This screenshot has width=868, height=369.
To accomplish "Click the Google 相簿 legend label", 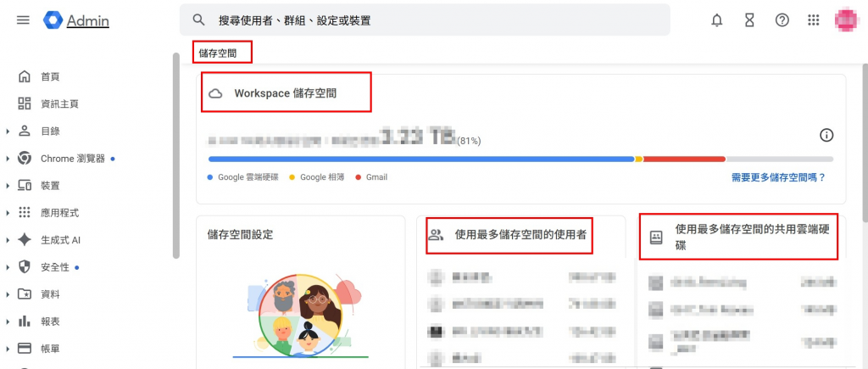I will (322, 177).
